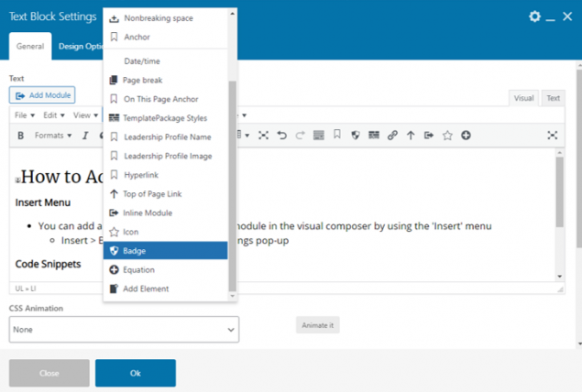Click the Add Module button
Viewport: 582px width, 392px height.
coord(42,95)
